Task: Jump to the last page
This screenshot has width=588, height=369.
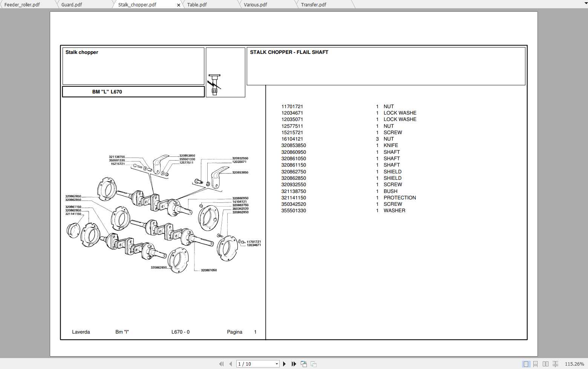Action: pyautogui.click(x=294, y=364)
